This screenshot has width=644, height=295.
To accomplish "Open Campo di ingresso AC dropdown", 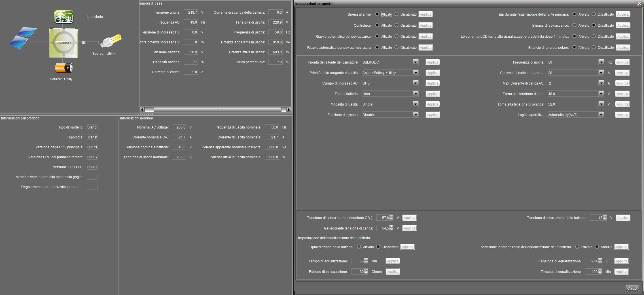I will [416, 83].
